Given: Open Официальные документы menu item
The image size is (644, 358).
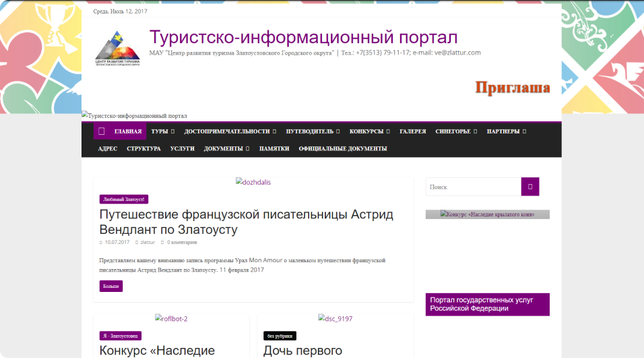Looking at the screenshot, I should (x=343, y=148).
